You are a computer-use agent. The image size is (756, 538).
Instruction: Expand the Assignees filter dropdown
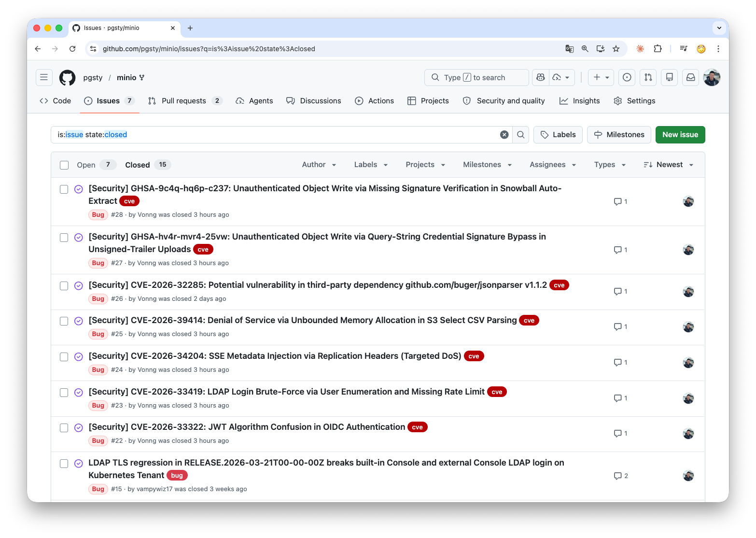[x=553, y=165]
